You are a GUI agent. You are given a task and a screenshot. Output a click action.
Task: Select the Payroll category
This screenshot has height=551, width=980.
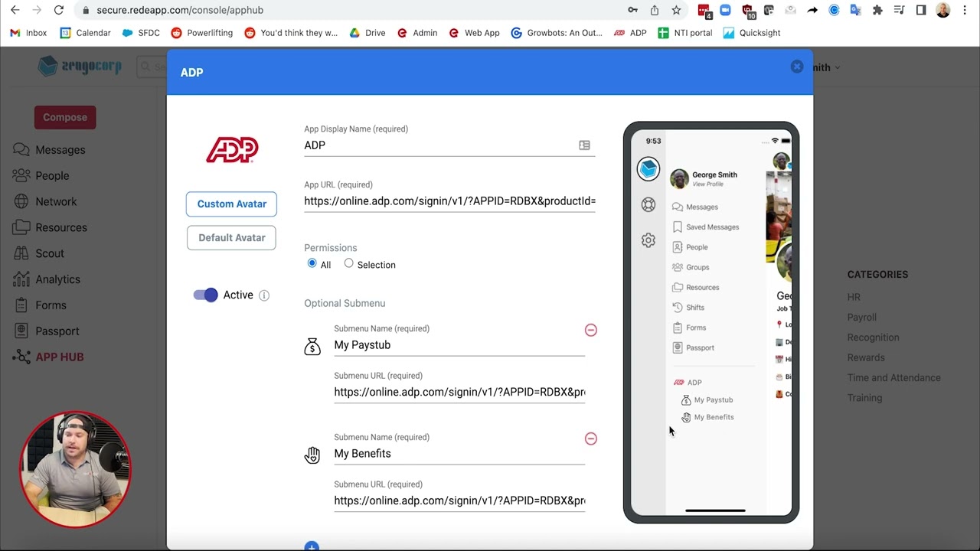tap(862, 317)
